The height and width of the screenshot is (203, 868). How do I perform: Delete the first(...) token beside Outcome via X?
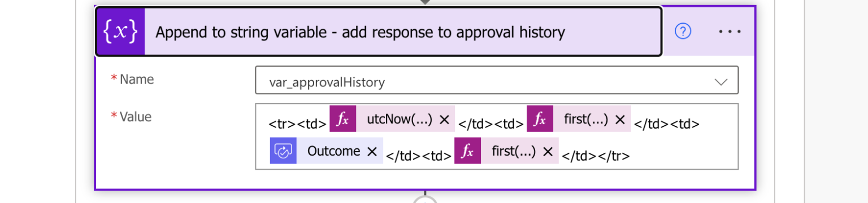(548, 151)
